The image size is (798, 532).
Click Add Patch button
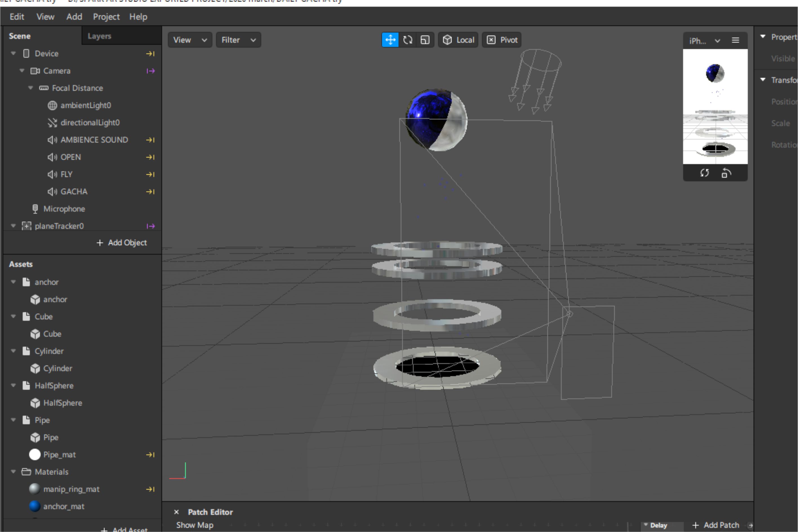click(716, 525)
